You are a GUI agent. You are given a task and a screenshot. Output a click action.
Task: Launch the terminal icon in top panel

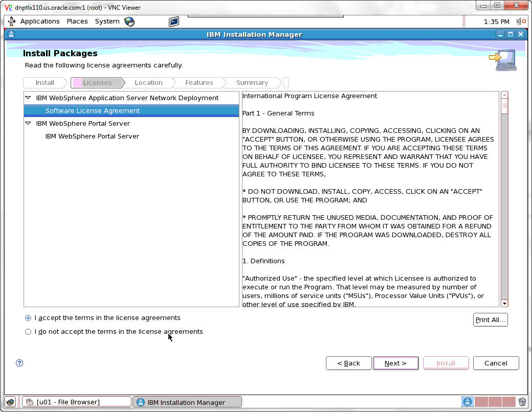point(174,21)
